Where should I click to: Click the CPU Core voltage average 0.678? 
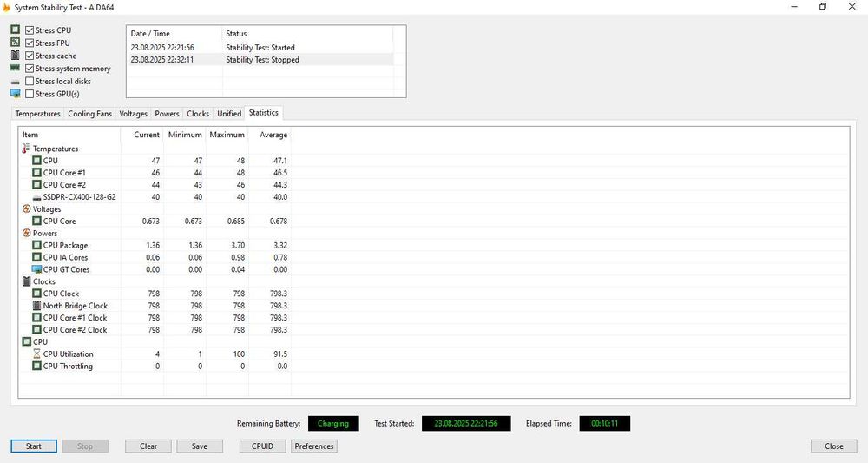[279, 221]
